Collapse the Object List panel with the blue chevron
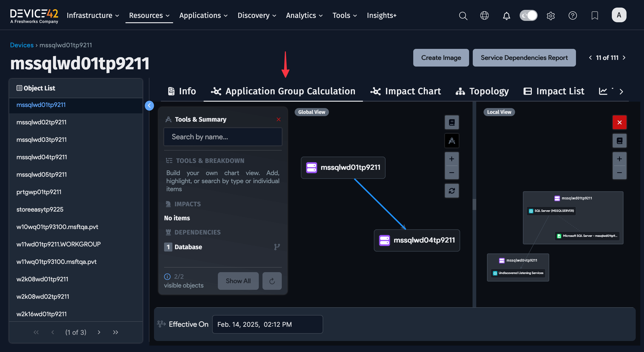This screenshot has width=644, height=352. [149, 106]
